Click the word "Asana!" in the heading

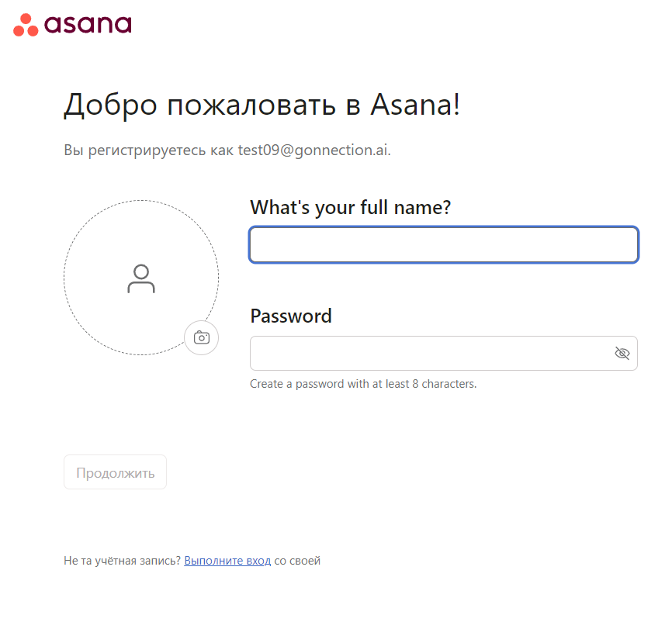click(414, 105)
